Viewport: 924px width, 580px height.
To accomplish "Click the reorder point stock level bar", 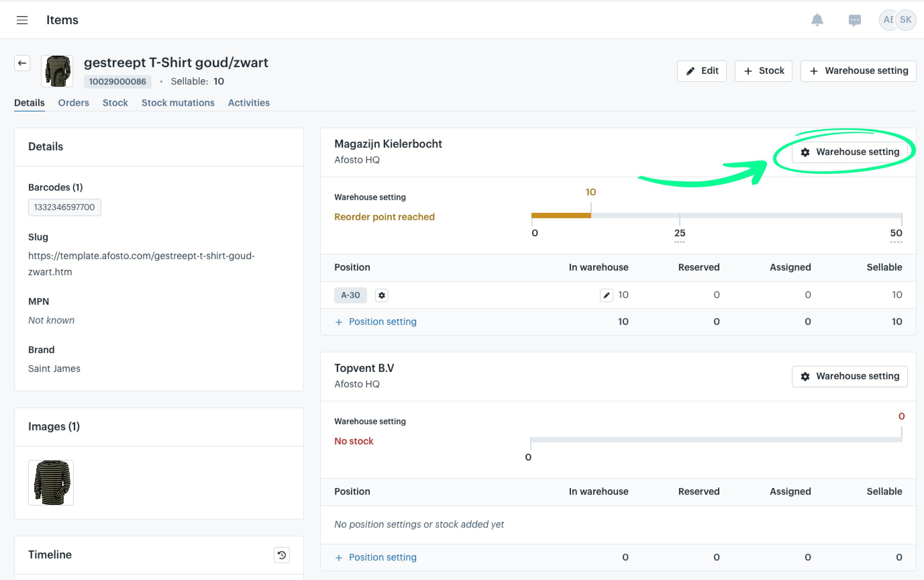I will point(716,215).
